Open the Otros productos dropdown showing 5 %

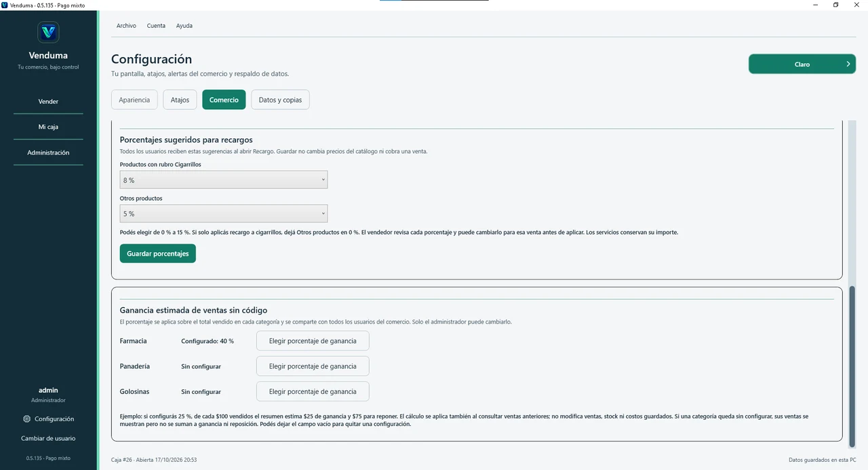coord(223,214)
